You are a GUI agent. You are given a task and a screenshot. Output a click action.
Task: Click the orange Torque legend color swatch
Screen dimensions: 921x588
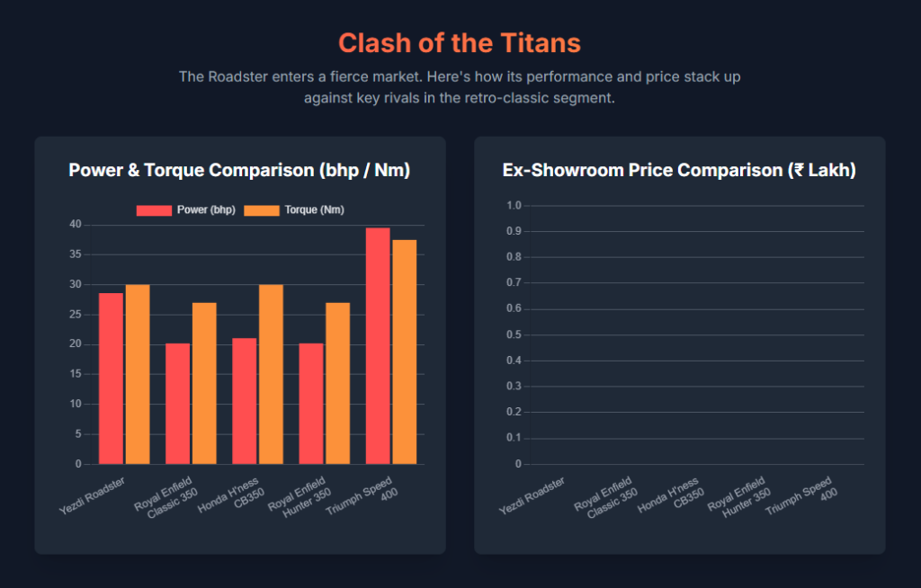(262, 210)
